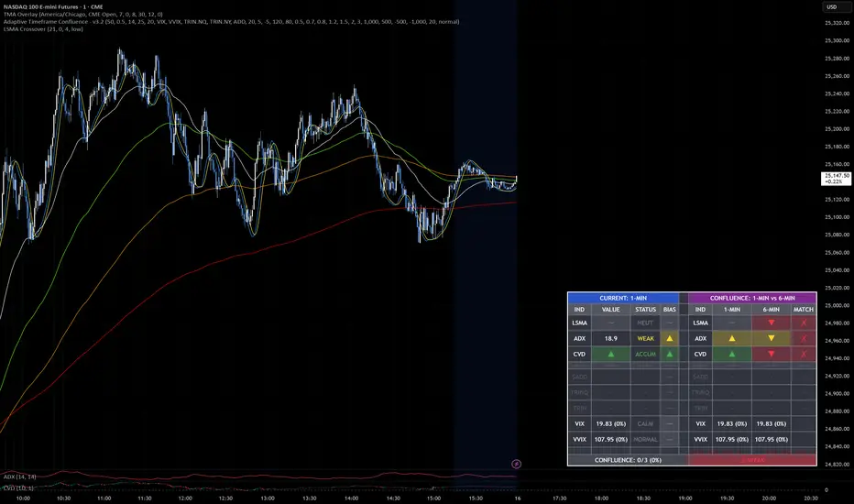This screenshot has height=504, width=854.
Task: Select the CURRENT: 1-MIN table header
Action: coord(623,298)
